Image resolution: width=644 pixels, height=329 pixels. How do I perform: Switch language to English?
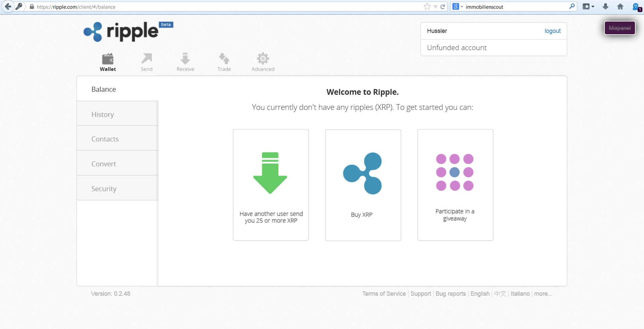tap(480, 294)
